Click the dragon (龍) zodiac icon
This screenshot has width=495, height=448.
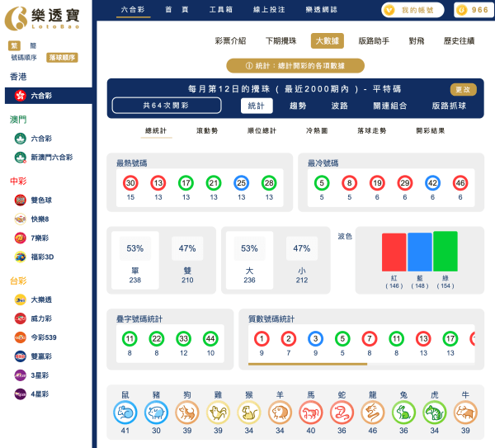370,412
